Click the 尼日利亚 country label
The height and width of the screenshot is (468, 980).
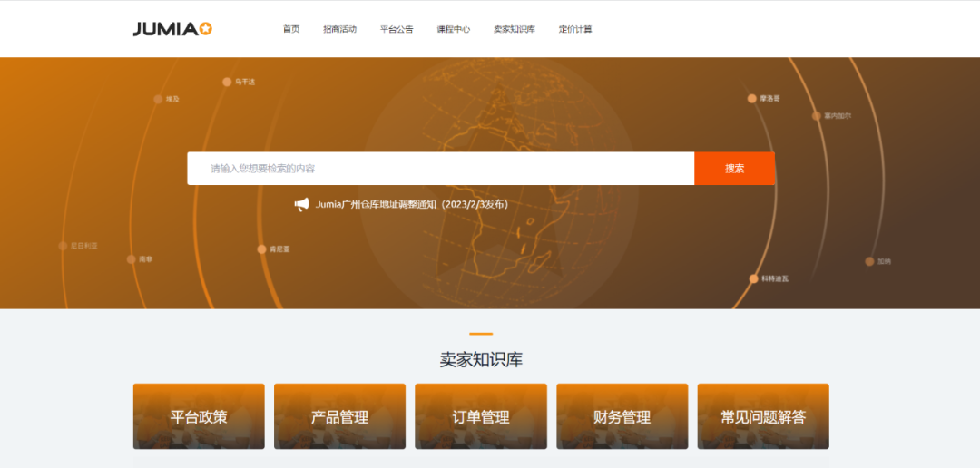[84, 246]
